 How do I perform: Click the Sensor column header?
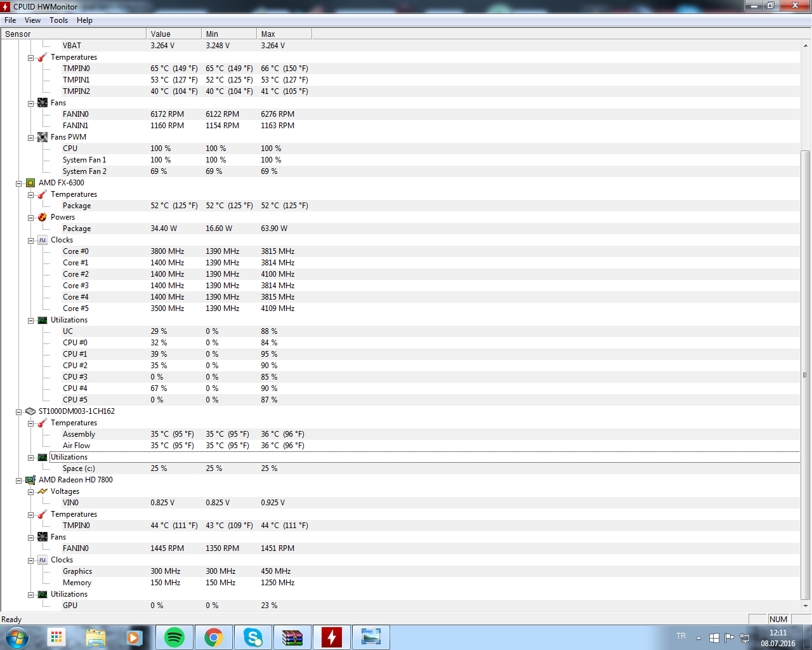pos(73,34)
